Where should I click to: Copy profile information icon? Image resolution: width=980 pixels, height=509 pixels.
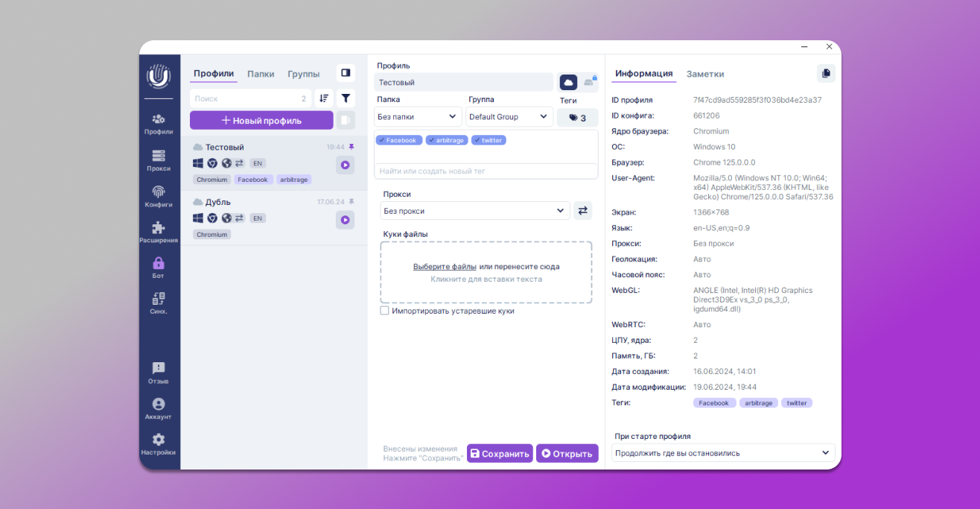pyautogui.click(x=826, y=73)
